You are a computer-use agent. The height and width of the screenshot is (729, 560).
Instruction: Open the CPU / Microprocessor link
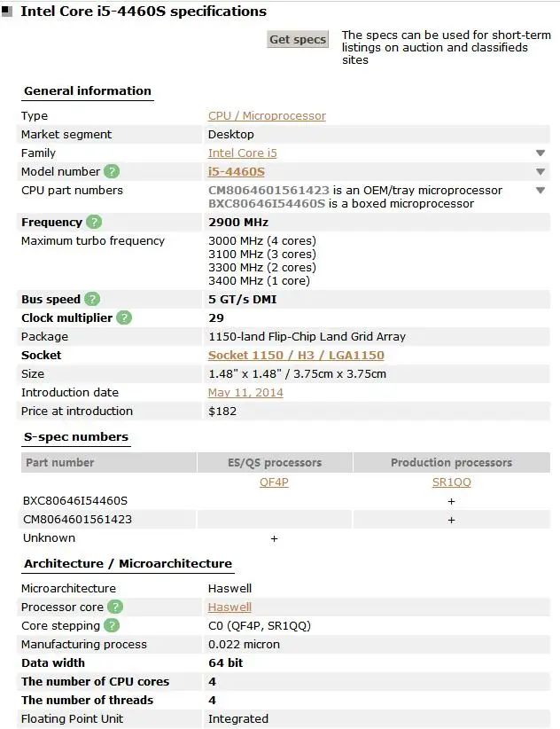point(267,116)
